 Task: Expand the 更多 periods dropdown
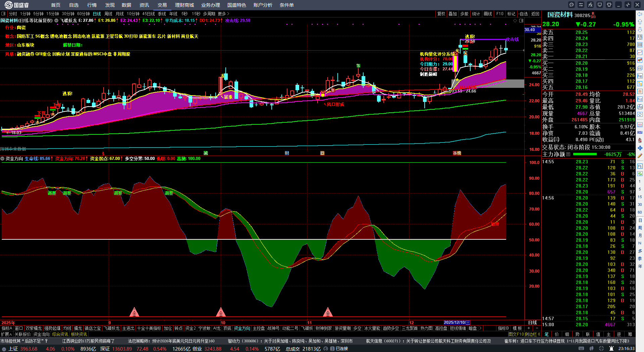click(223, 14)
